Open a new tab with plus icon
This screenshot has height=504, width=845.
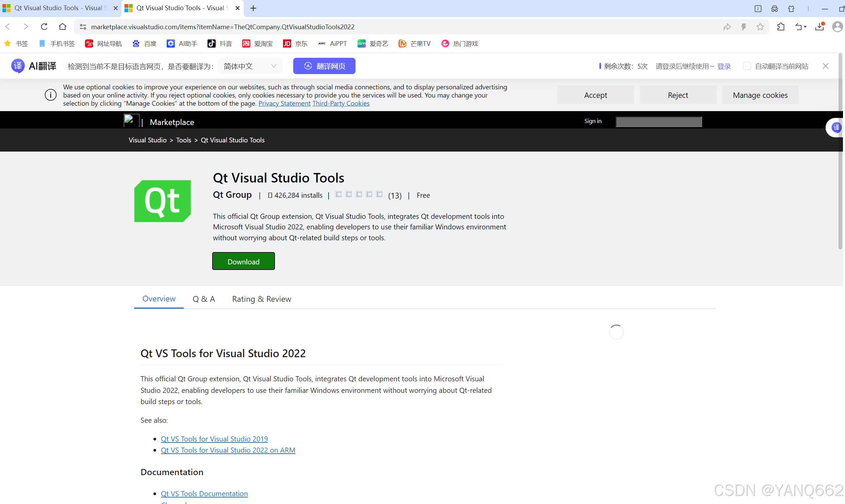(253, 8)
